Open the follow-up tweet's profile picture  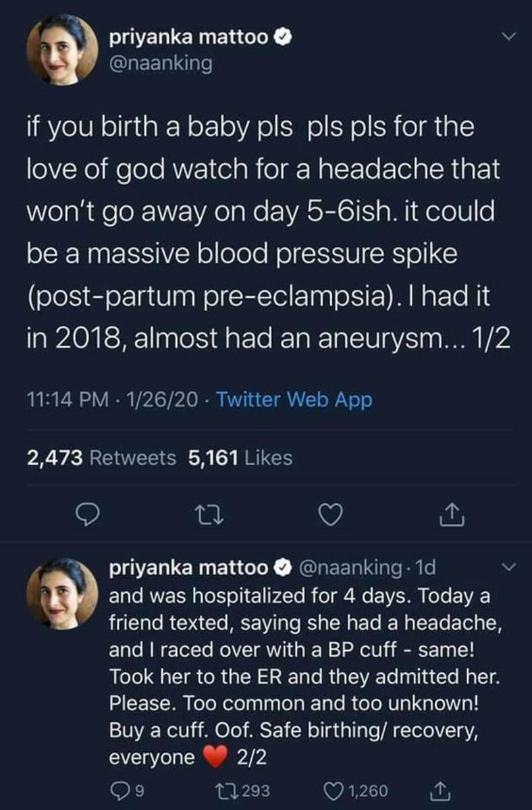coord(61,593)
